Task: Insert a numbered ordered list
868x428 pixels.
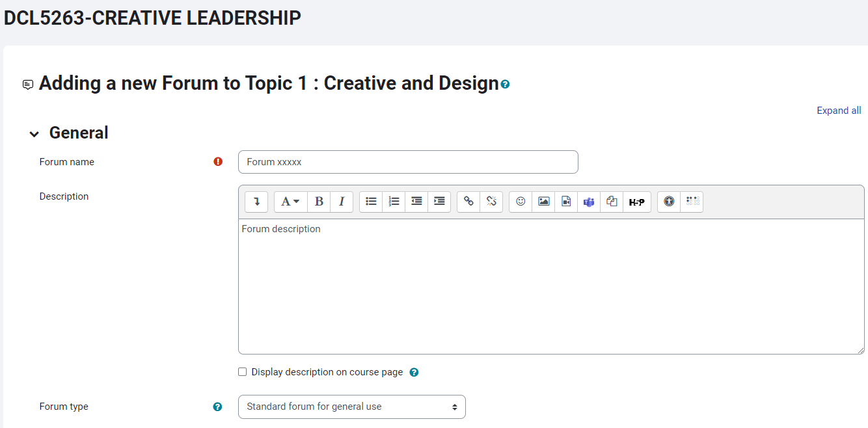Action: point(394,202)
